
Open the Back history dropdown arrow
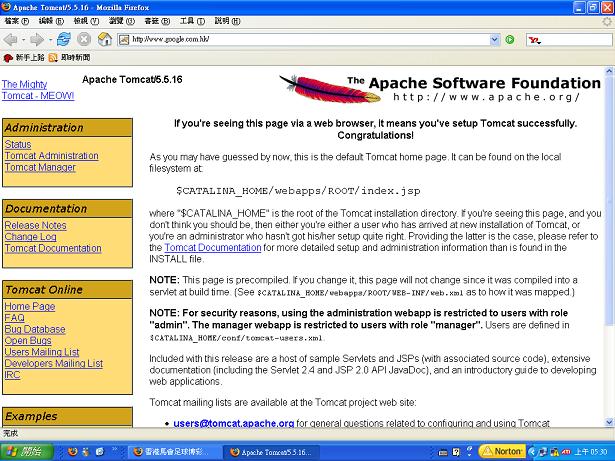click(x=23, y=40)
